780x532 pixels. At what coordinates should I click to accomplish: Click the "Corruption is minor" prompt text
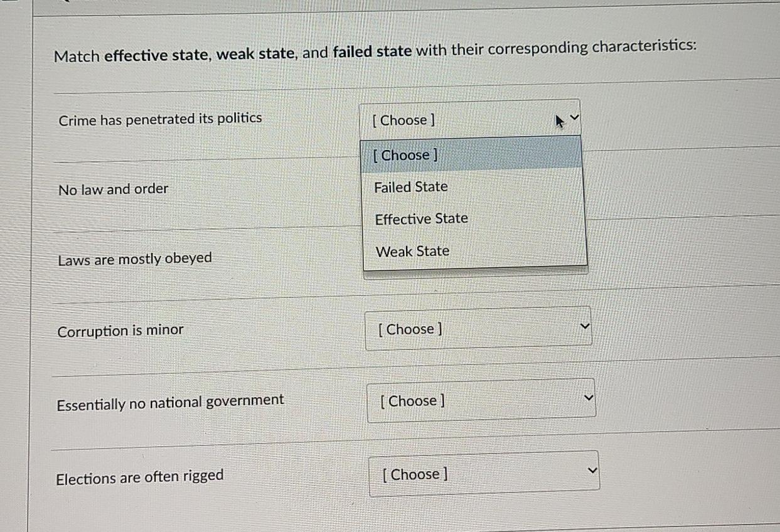pos(120,331)
